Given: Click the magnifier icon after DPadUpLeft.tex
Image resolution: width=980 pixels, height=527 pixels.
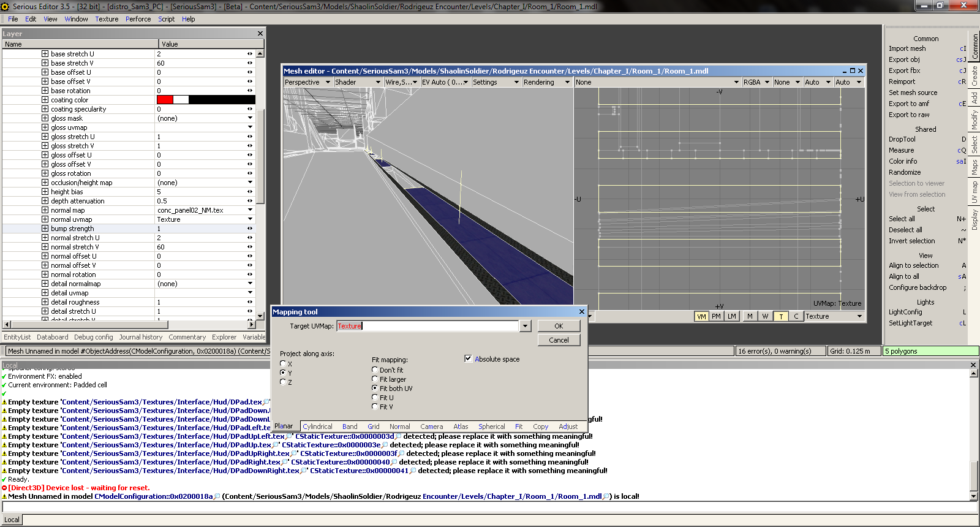Looking at the screenshot, I should pos(288,436).
